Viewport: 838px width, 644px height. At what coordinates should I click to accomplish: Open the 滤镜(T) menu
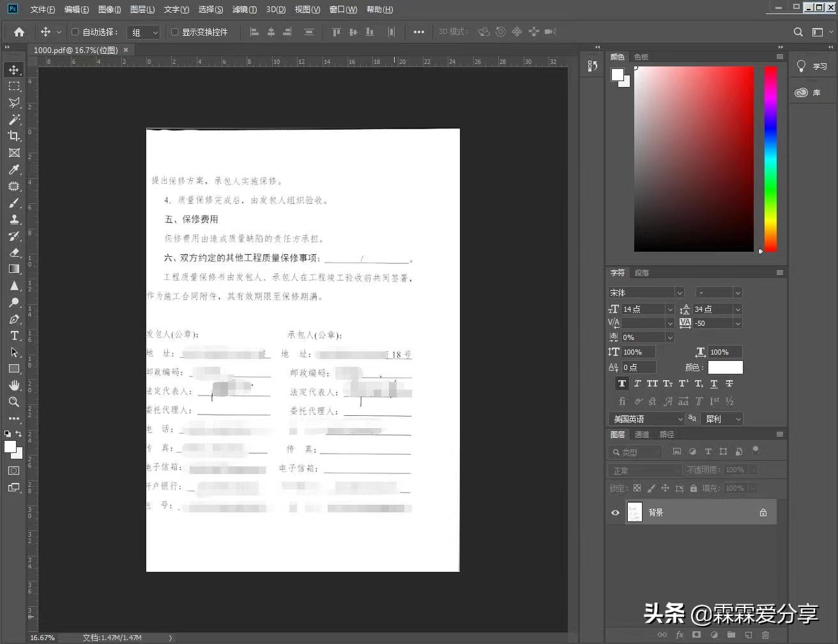tap(245, 10)
